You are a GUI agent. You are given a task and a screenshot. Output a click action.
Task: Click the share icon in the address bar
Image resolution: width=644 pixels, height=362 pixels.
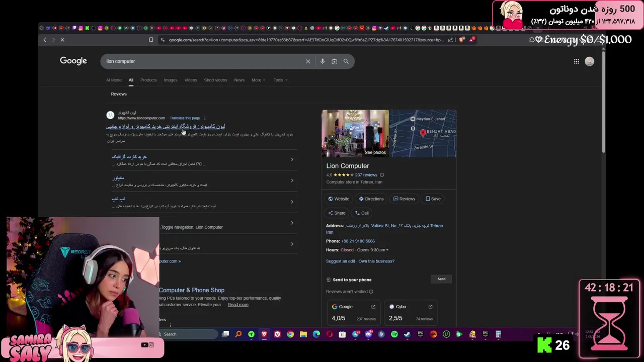click(451, 40)
